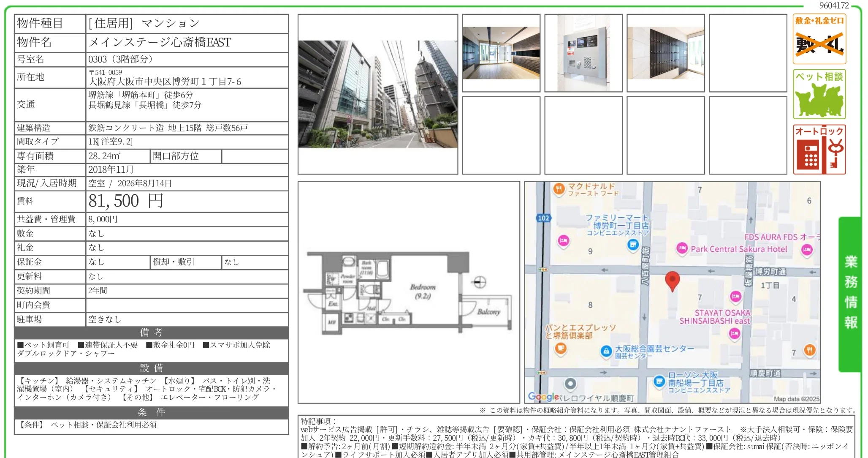Screen dimensions: 868x458
Task: Click the マクドナルド restaurant marker on map
Action: click(x=559, y=189)
